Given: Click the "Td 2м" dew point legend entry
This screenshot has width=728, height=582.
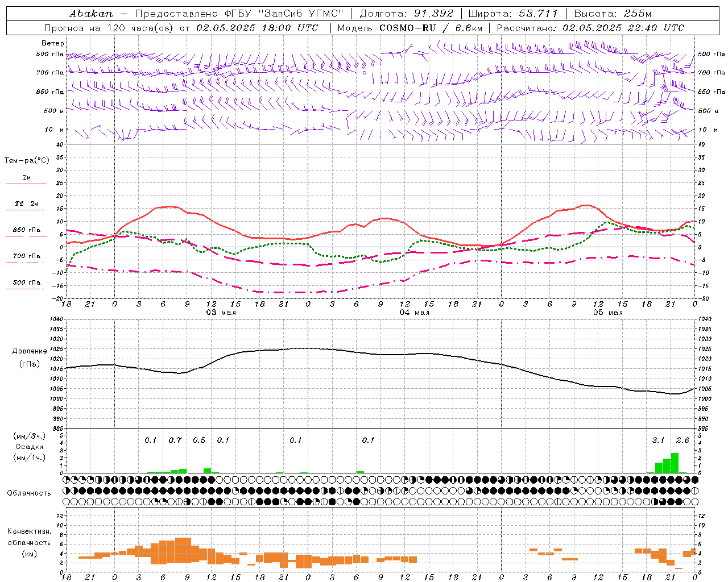Looking at the screenshot, I should tap(27, 203).
